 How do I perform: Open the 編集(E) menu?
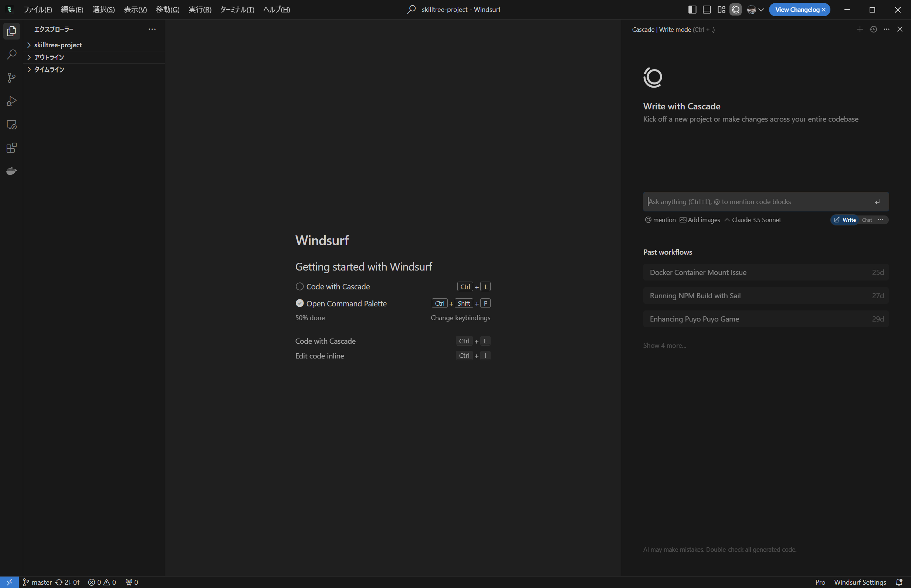pos(72,10)
